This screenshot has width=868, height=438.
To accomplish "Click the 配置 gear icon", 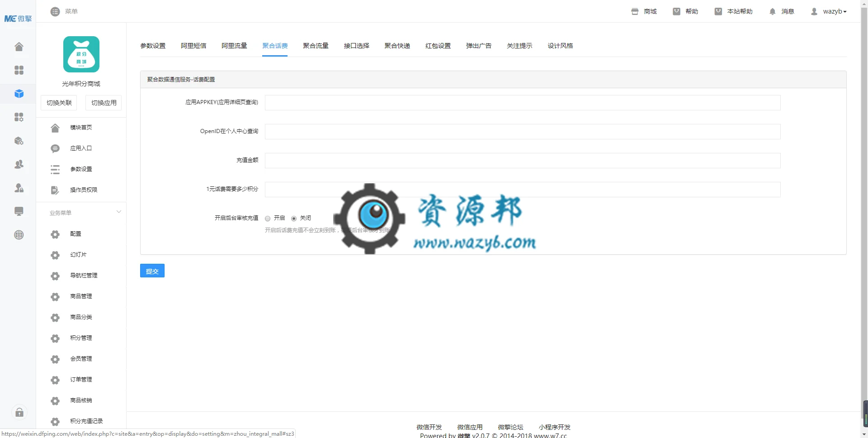I will [55, 234].
